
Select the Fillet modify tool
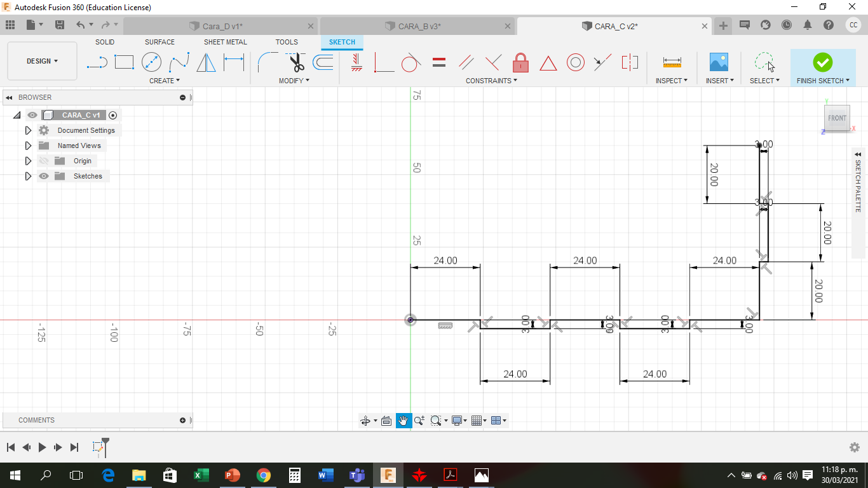267,62
